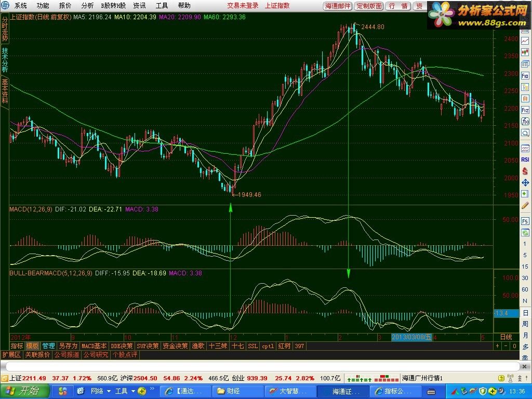Select the pencil drawing tool
Image resolution: width=532 pixels, height=399 pixels.
pyautogui.click(x=525, y=205)
